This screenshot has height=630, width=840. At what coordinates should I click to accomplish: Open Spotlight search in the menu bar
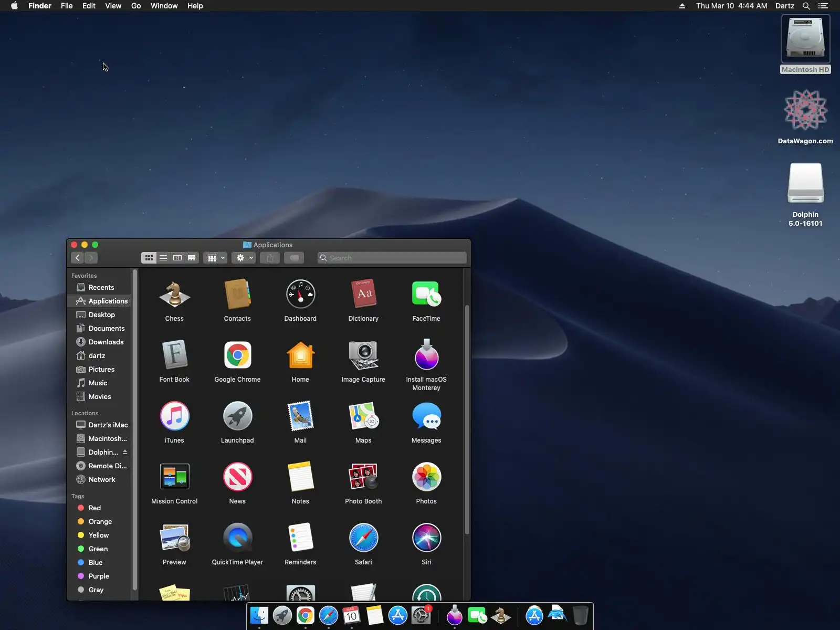tap(806, 6)
